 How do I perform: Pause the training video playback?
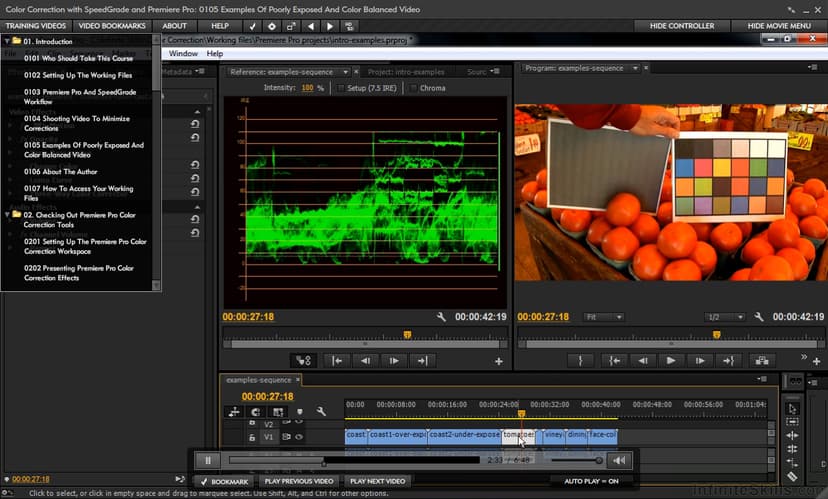[208, 460]
